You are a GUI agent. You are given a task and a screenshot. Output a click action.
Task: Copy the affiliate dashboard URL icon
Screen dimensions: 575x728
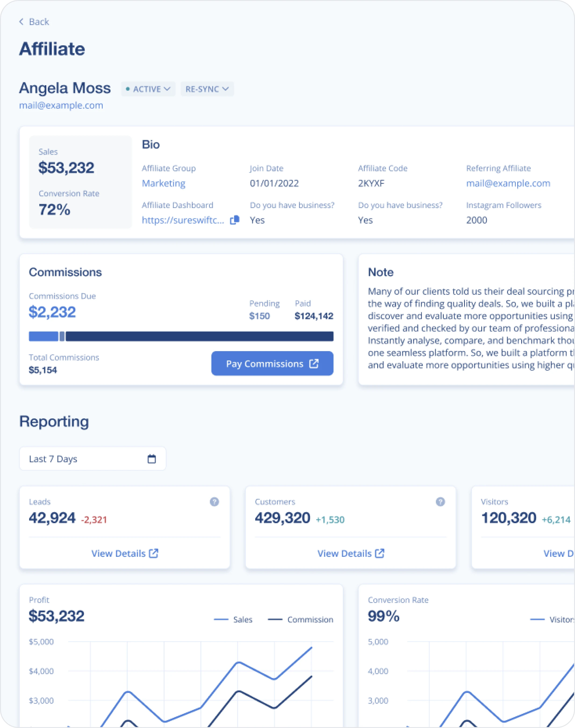coord(235,220)
